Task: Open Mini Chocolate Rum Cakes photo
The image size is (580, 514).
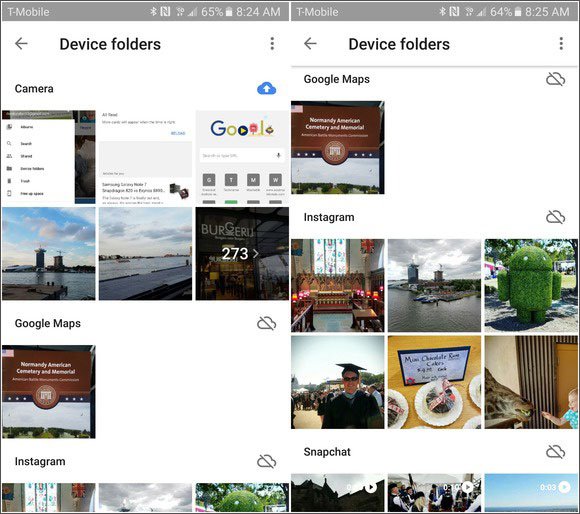Action: click(x=434, y=382)
